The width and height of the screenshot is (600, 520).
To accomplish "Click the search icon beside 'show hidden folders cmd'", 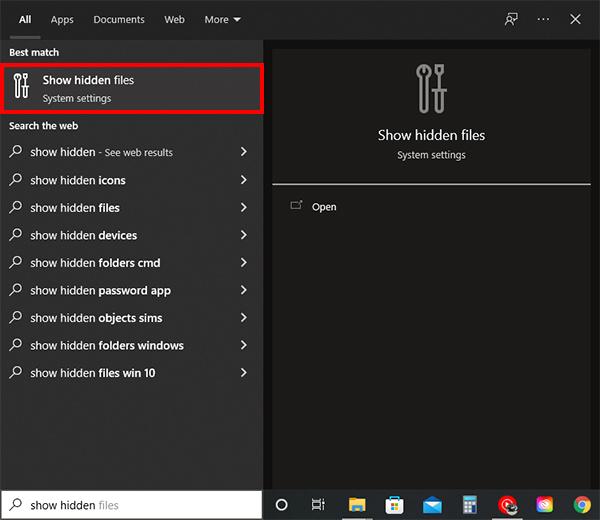I will tap(16, 262).
